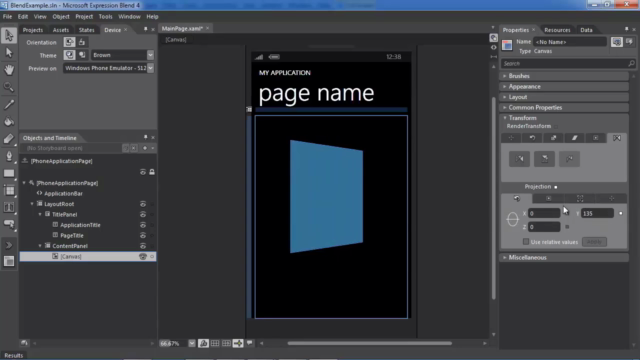Image resolution: width=640 pixels, height=360 pixels.
Task: Select the Selection arrow tool
Action: point(9,36)
